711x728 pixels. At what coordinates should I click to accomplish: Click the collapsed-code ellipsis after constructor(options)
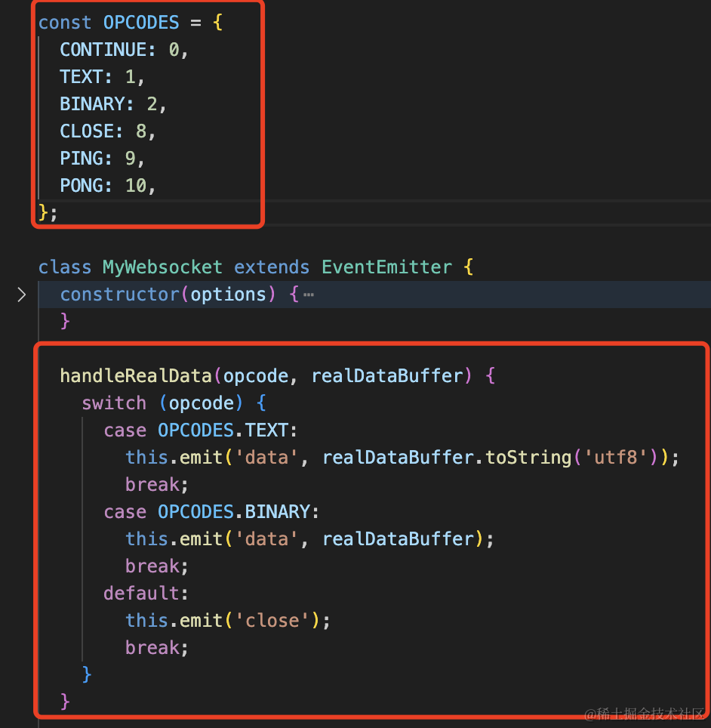308,295
